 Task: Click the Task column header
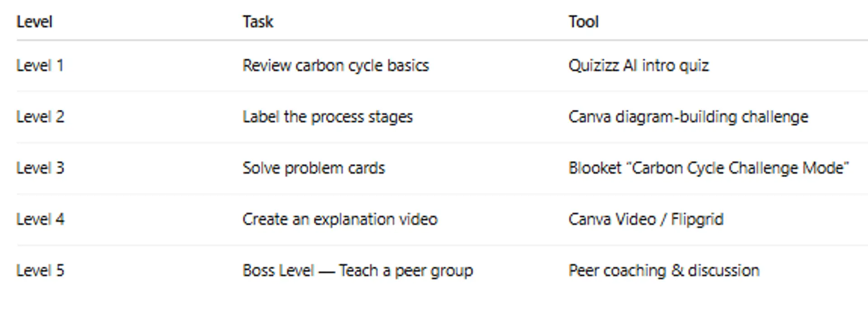[x=258, y=22]
